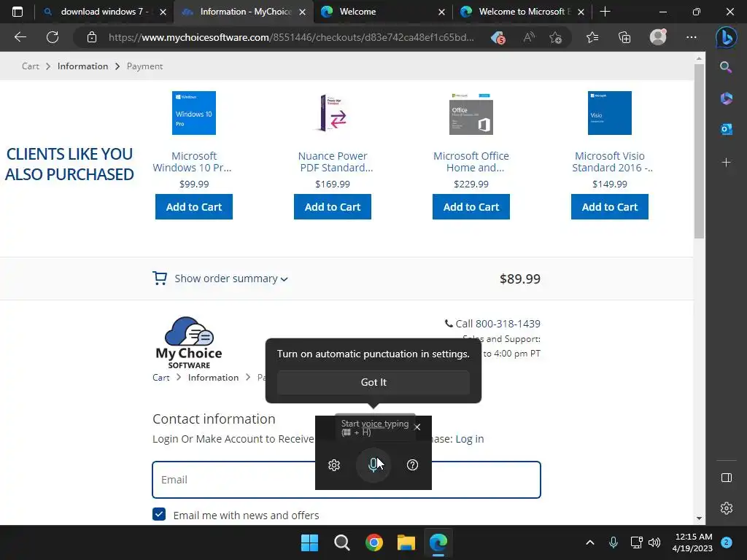
Task: Close the Welcome tab
Action: (441, 12)
